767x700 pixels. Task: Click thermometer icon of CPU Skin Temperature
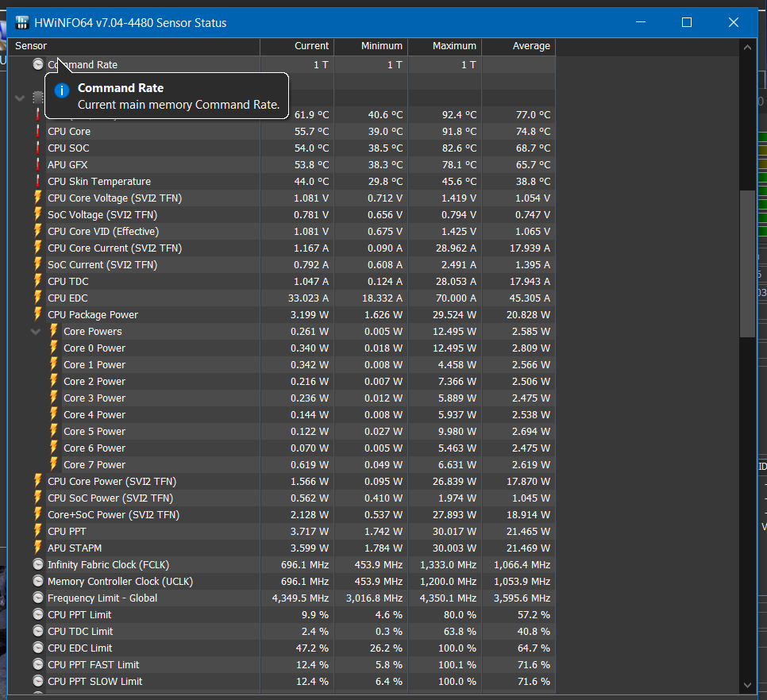[x=37, y=181]
